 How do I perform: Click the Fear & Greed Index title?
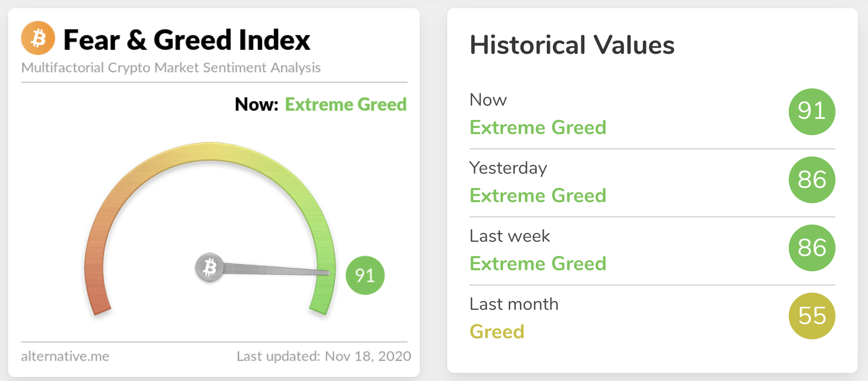click(187, 40)
